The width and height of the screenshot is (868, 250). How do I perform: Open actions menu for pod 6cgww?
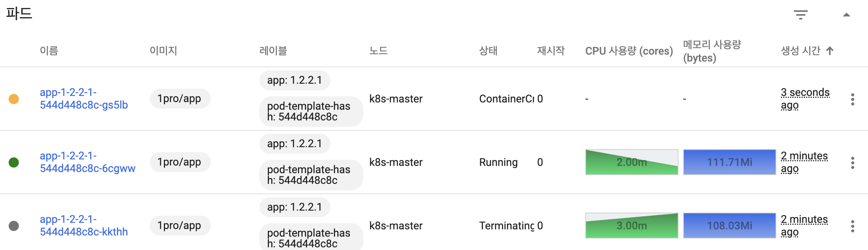[x=852, y=162]
